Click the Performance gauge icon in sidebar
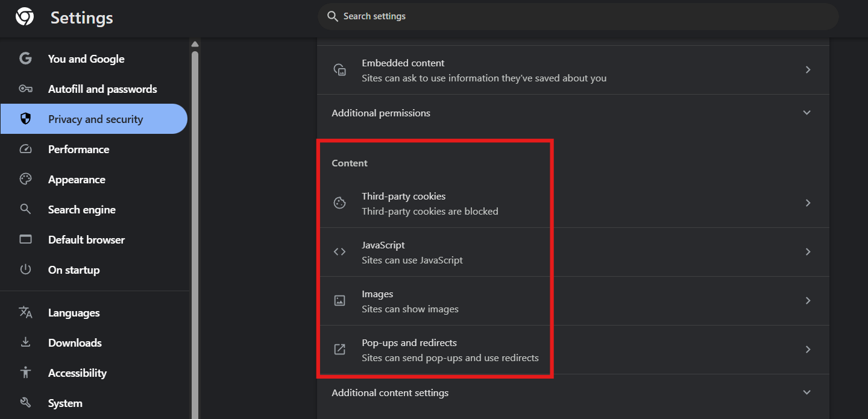The height and width of the screenshot is (419, 868). (x=25, y=149)
